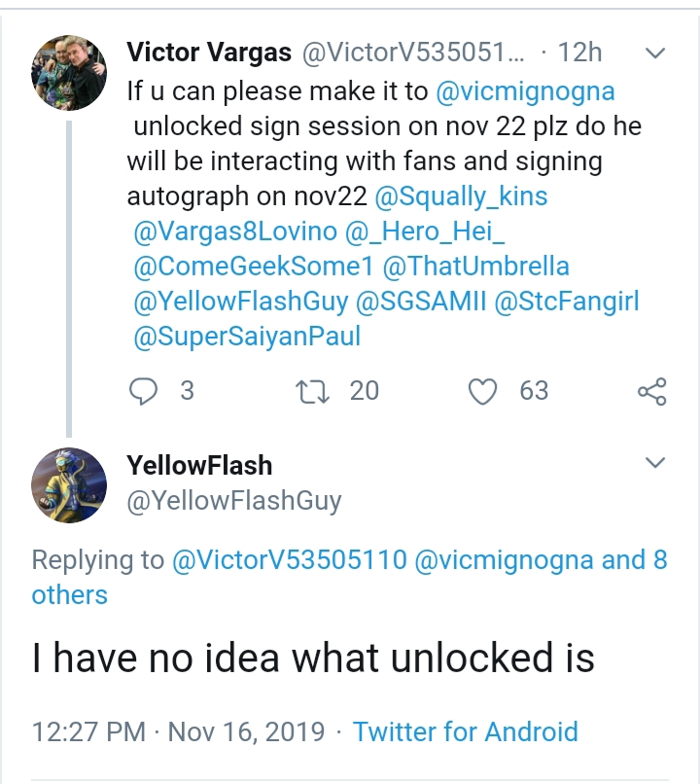
Task: Open YellowFlash avatar image
Action: (69, 485)
